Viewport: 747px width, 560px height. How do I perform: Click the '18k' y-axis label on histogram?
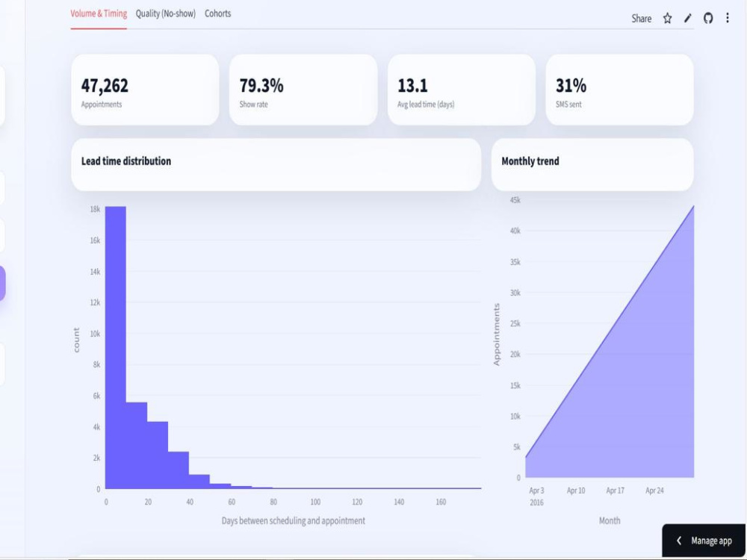point(95,209)
